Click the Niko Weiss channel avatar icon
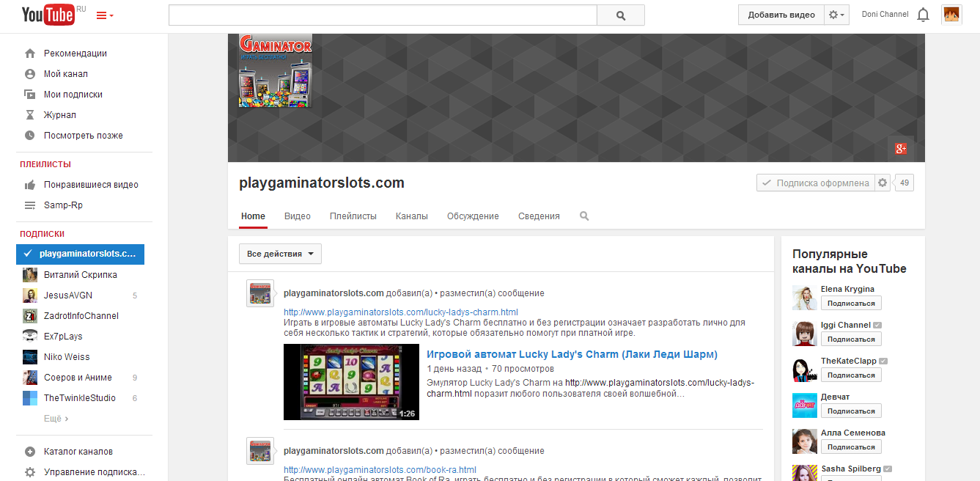The width and height of the screenshot is (980, 481). coord(30,357)
